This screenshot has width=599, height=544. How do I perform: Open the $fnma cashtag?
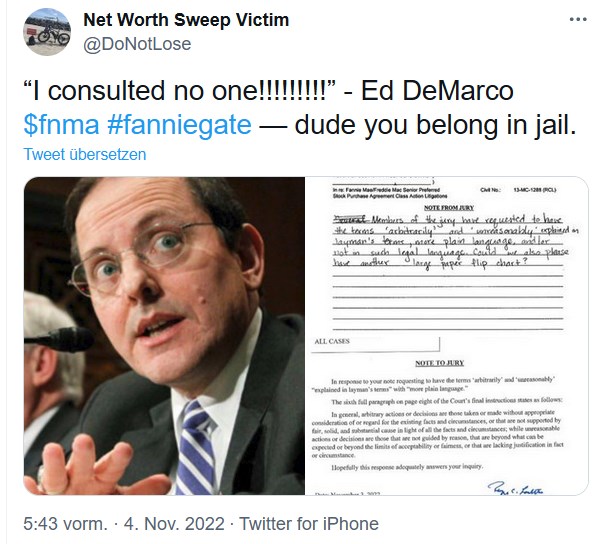[x=61, y=125]
